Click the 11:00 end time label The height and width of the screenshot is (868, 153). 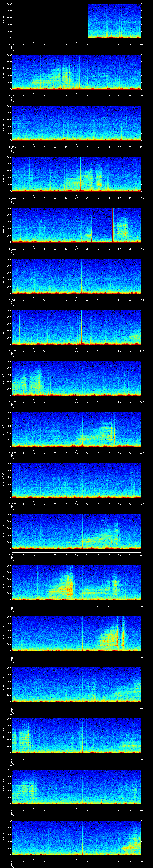(141, 96)
